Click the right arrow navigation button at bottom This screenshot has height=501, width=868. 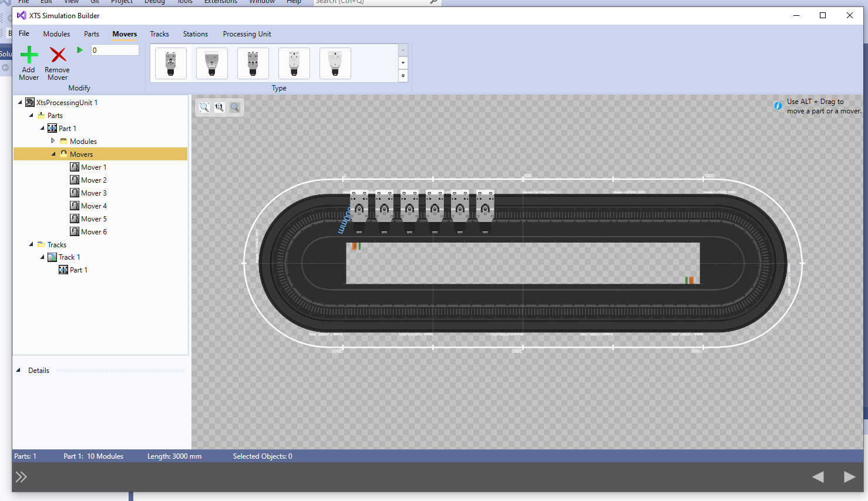click(849, 477)
